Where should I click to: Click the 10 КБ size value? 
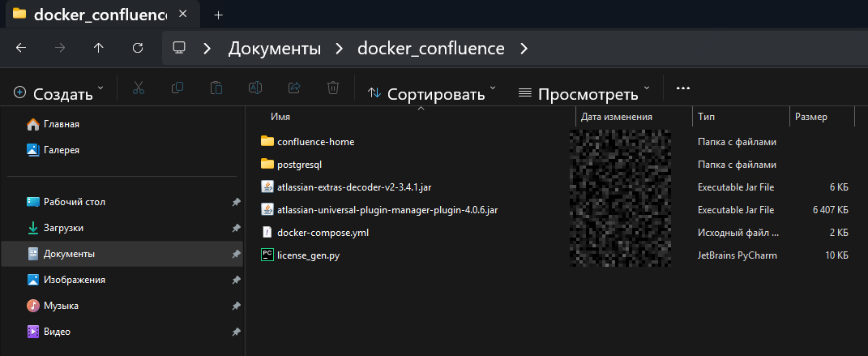(x=836, y=255)
